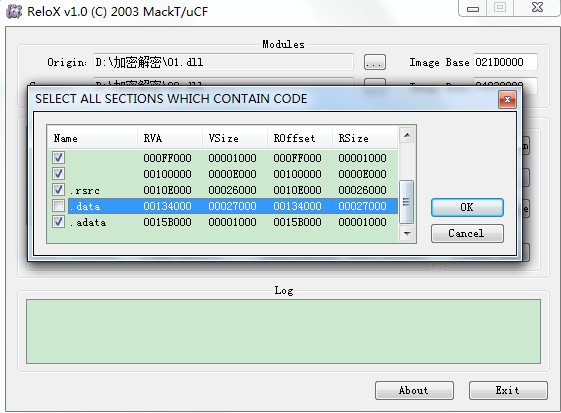The width and height of the screenshot is (561, 413).
Task: Browse for Origin module file
Action: point(375,62)
